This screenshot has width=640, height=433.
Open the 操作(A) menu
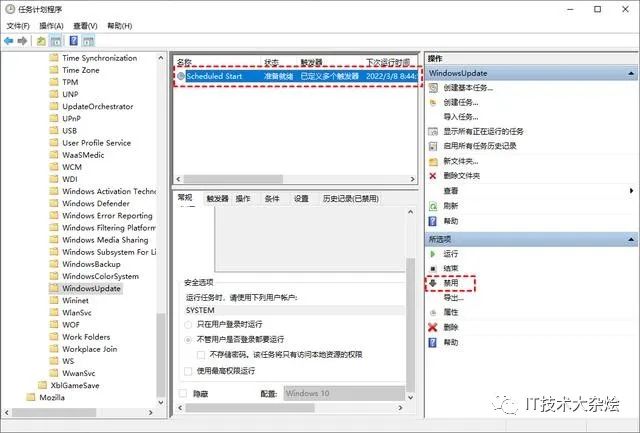(x=51, y=26)
